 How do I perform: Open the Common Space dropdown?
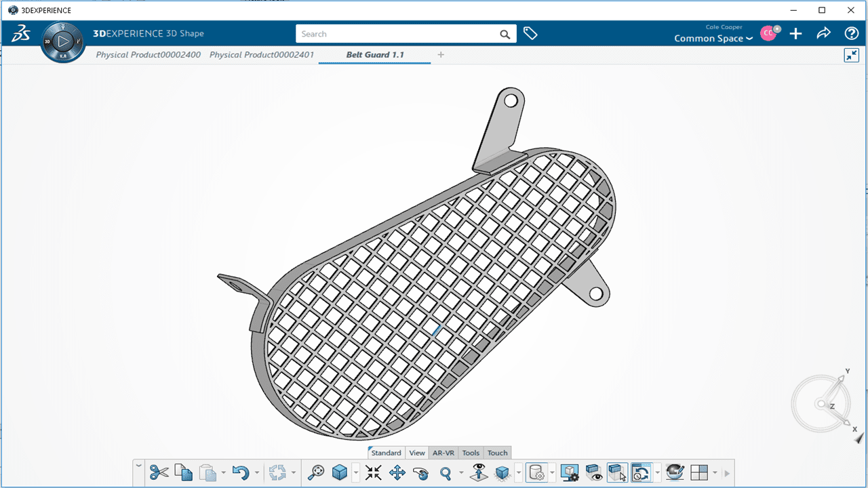click(713, 39)
